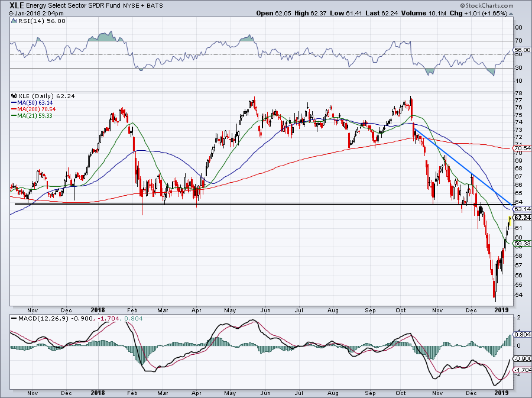Image resolution: width=532 pixels, height=398 pixels.
Task: Click the 'Chg +1.01 (+1.65%)' value
Action: coord(478,13)
